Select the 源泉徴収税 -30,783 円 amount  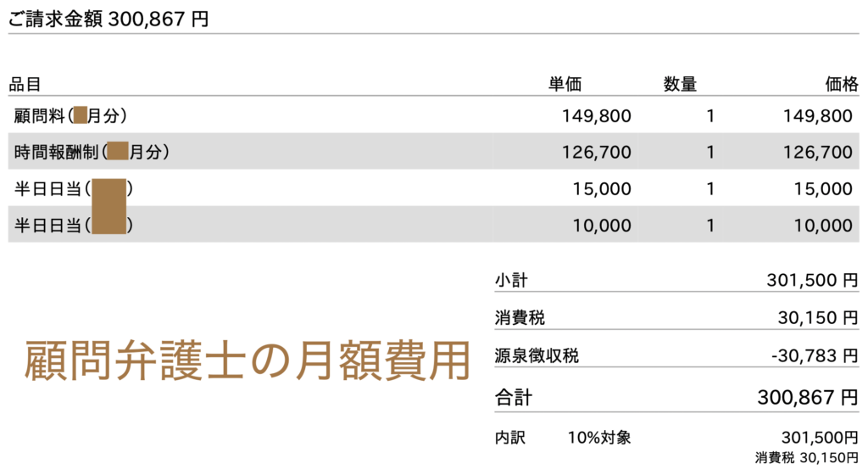[815, 355]
